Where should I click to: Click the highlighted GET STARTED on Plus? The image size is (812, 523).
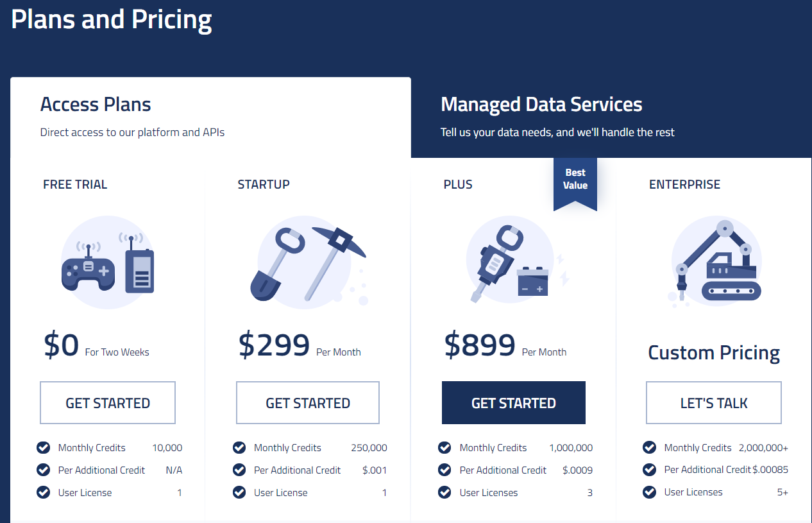[x=513, y=402]
